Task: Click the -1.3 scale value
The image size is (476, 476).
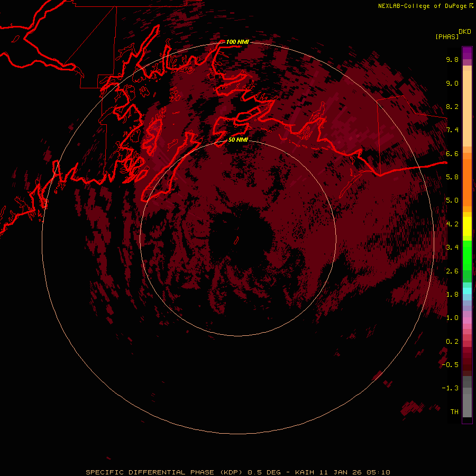Action: pos(450,388)
